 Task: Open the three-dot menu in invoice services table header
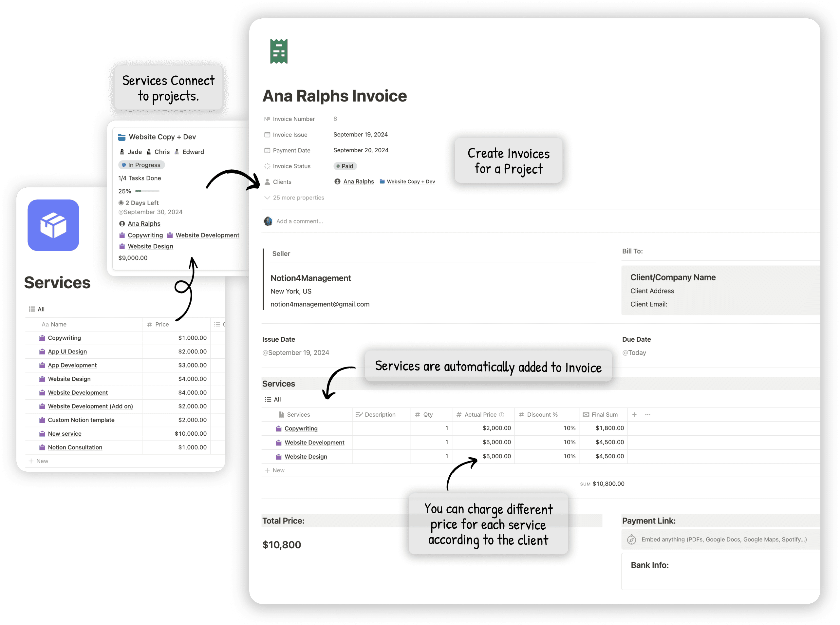pos(647,415)
